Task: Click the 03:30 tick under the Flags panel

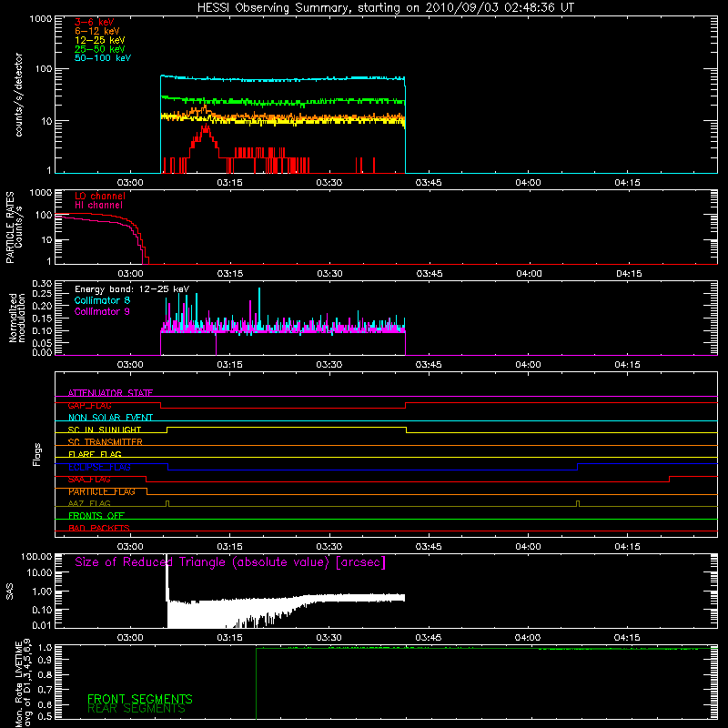Action: click(329, 547)
